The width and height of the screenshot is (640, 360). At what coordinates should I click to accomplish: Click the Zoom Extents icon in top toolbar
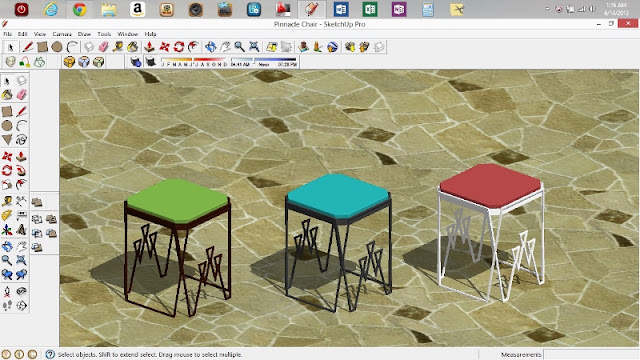[x=254, y=47]
